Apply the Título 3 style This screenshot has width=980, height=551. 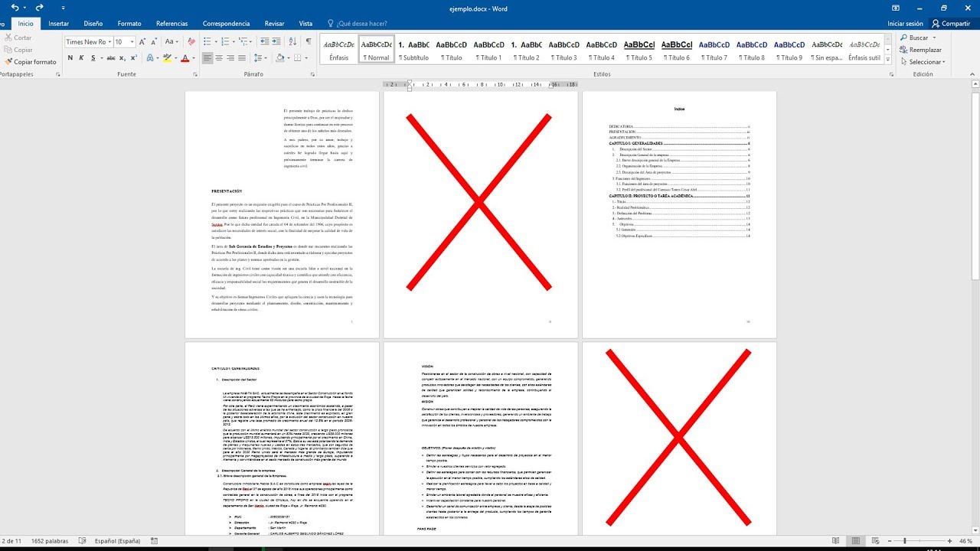click(x=564, y=51)
